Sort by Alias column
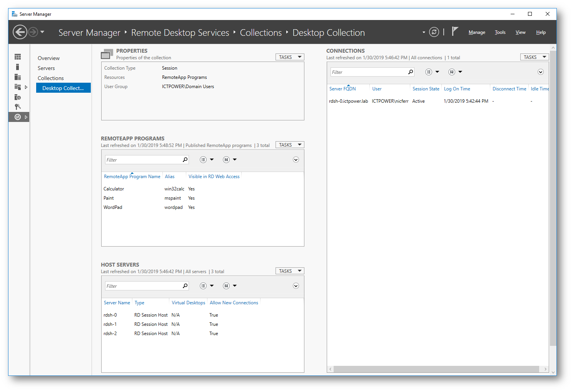This screenshot has height=392, width=573. 170,177
